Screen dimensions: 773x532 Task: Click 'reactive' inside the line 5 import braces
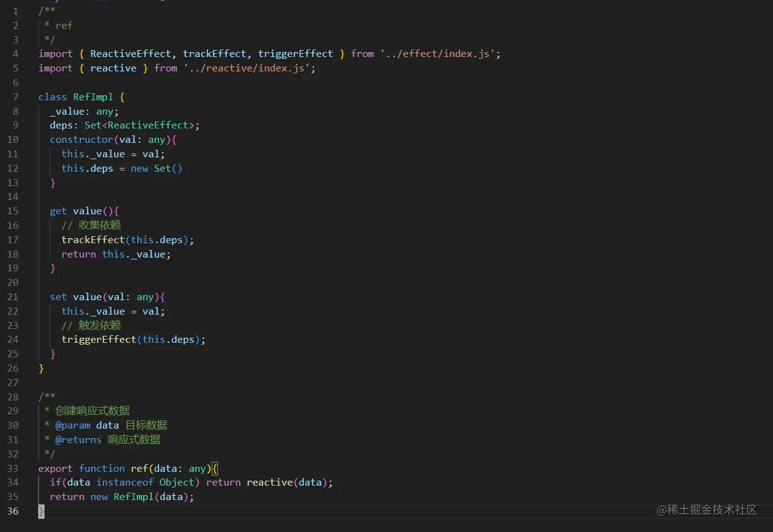(x=113, y=68)
